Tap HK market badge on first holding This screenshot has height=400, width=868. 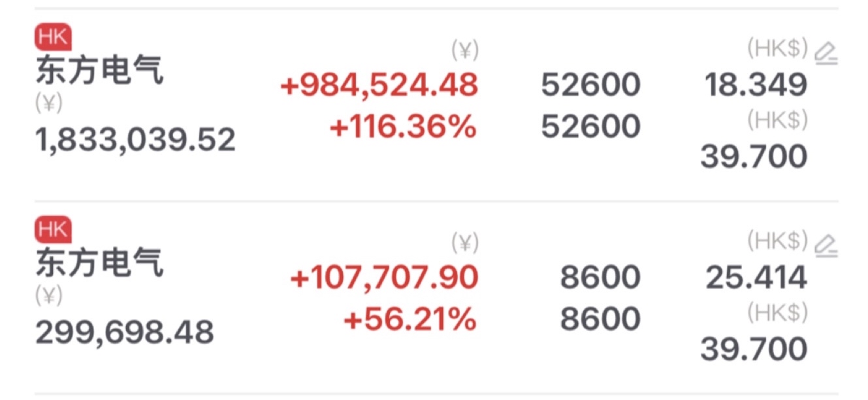pos(53,37)
